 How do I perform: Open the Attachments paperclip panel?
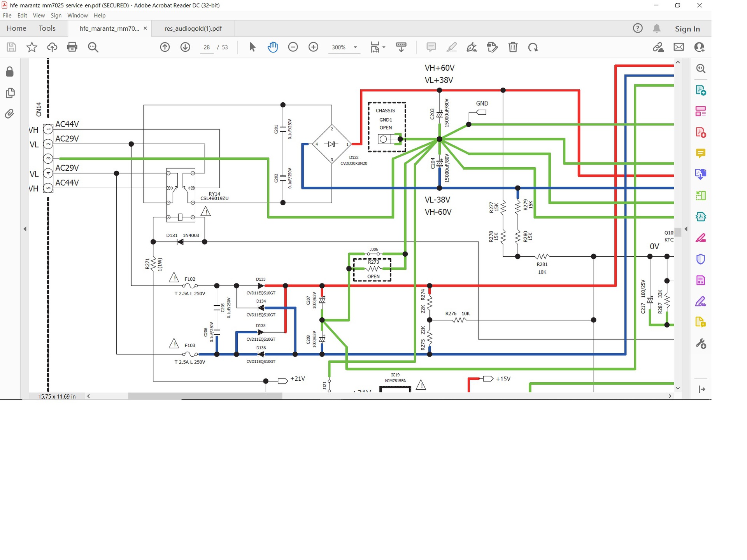point(10,114)
